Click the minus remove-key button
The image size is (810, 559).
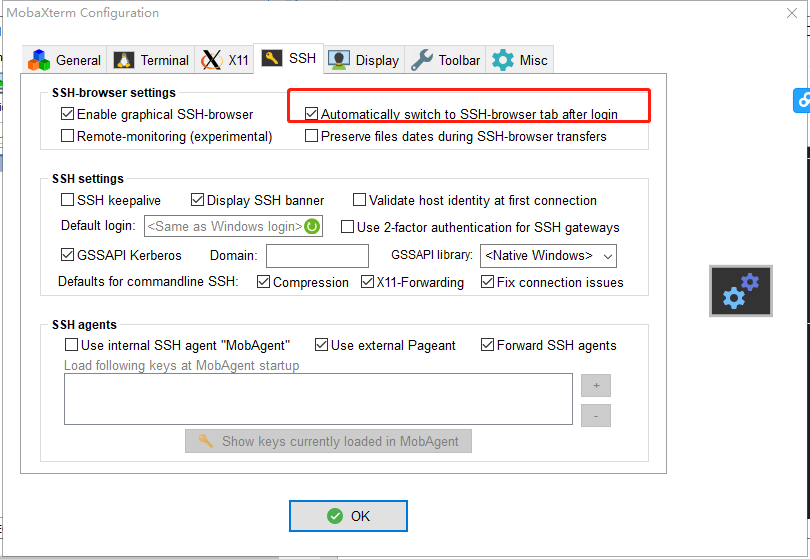pos(596,415)
